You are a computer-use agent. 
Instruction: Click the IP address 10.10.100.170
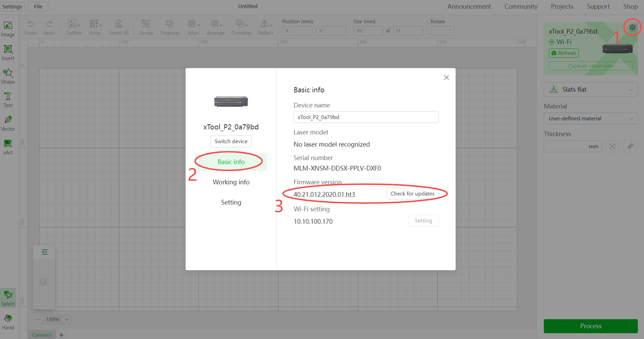click(313, 221)
